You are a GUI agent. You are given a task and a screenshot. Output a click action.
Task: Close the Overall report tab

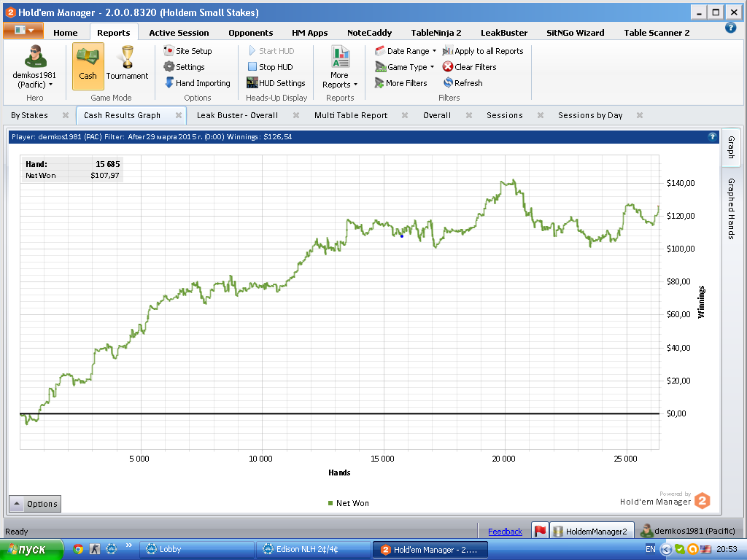(x=469, y=115)
